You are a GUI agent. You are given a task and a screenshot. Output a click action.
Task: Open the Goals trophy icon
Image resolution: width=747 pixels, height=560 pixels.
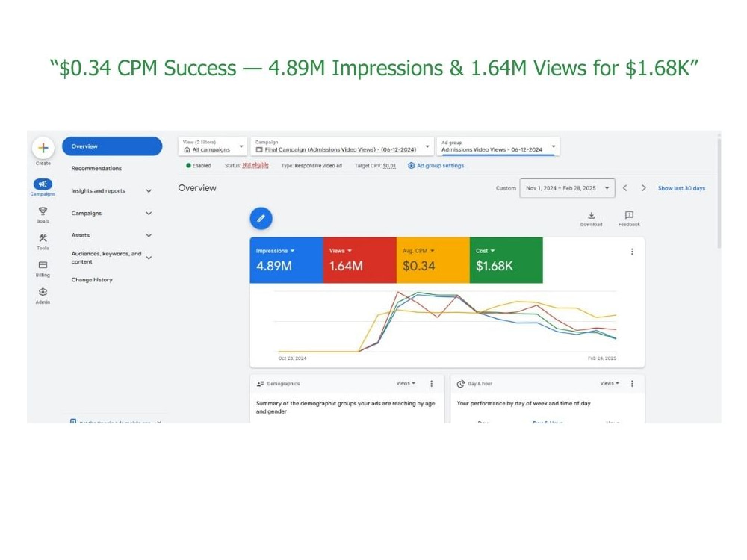point(43,211)
